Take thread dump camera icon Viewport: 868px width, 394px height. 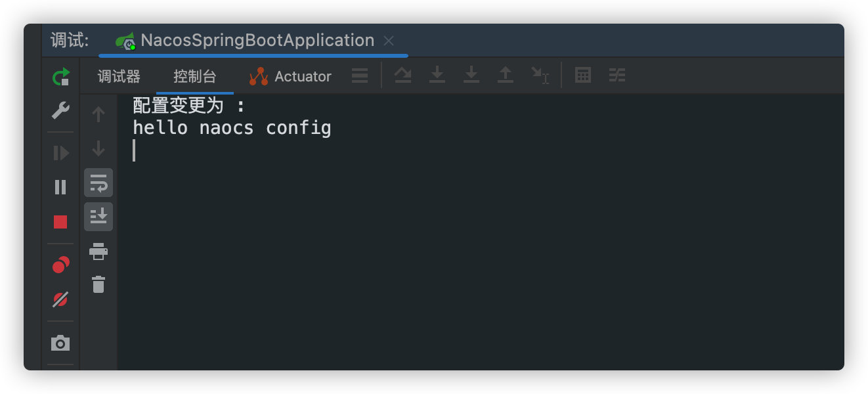60,343
